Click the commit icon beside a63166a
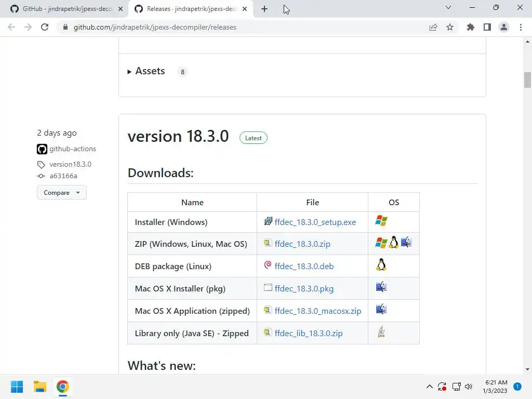The image size is (532, 399). [x=41, y=176]
